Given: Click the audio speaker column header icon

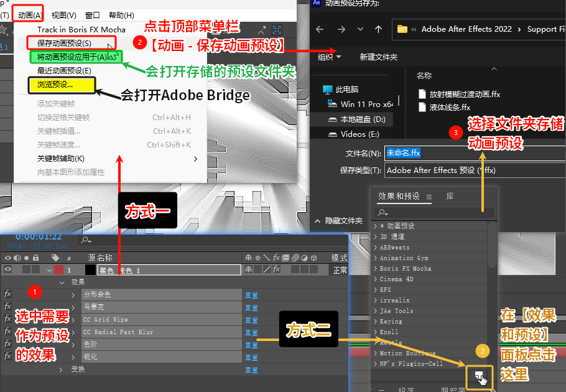Looking at the screenshot, I should [x=17, y=258].
